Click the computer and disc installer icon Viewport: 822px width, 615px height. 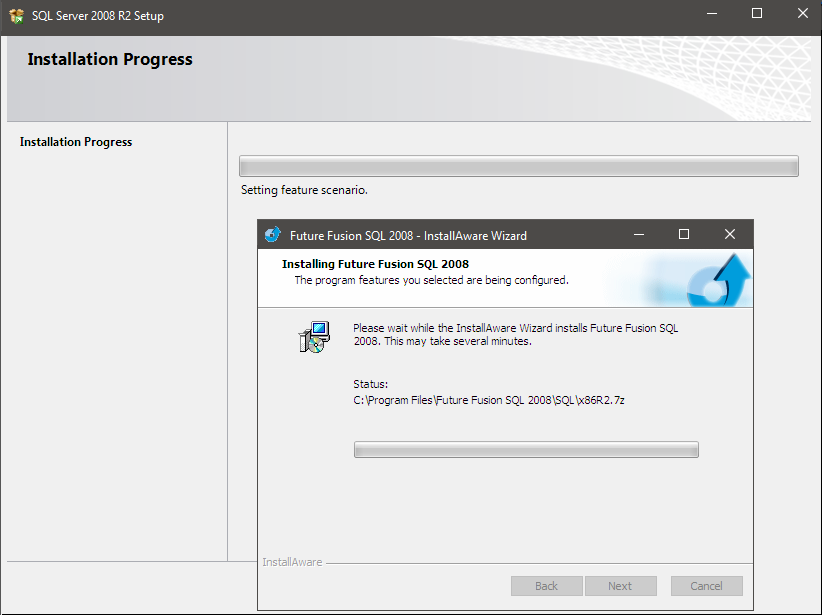[x=315, y=337]
